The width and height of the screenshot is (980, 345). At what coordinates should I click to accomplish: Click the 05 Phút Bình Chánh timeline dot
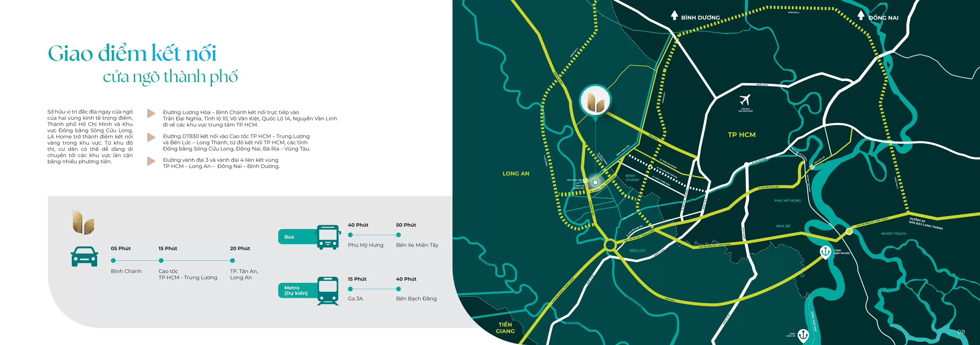pos(113,261)
